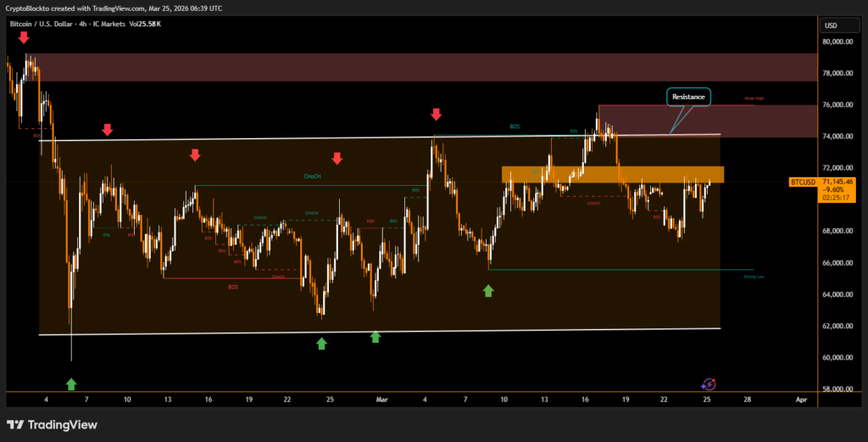Click the 80,000.00 price axis label

[838, 42]
